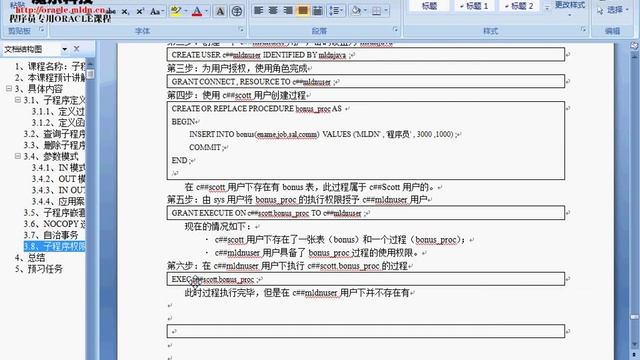Go to heading 4、总结
The height and width of the screenshot is (360, 640).
point(30,258)
